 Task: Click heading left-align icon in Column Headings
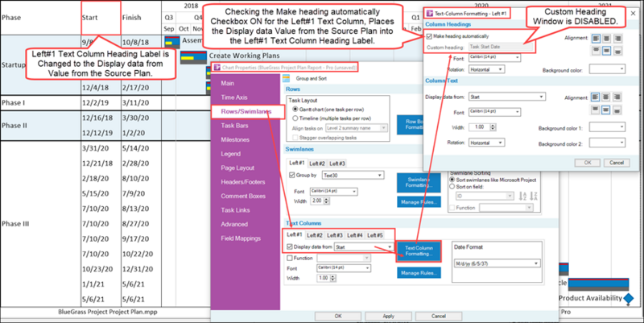point(596,39)
